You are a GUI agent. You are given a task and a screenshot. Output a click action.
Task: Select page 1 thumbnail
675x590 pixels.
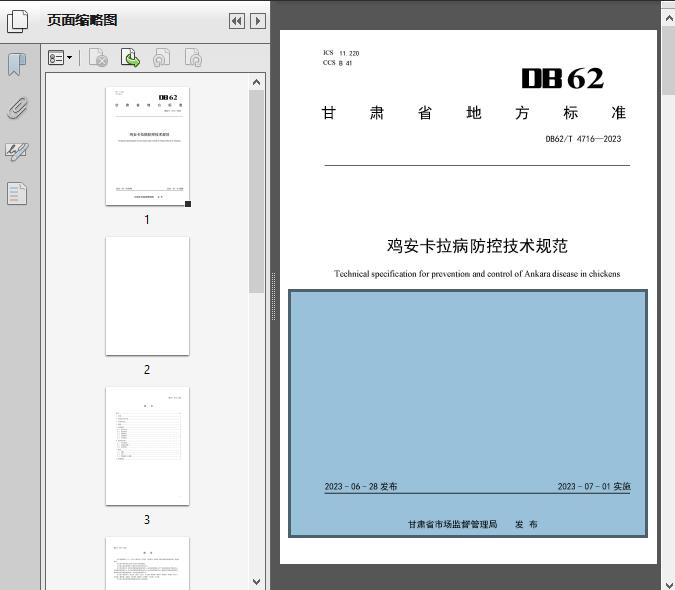point(147,146)
